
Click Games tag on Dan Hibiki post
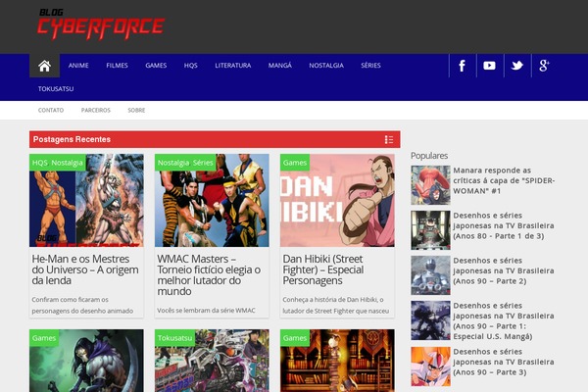click(295, 163)
